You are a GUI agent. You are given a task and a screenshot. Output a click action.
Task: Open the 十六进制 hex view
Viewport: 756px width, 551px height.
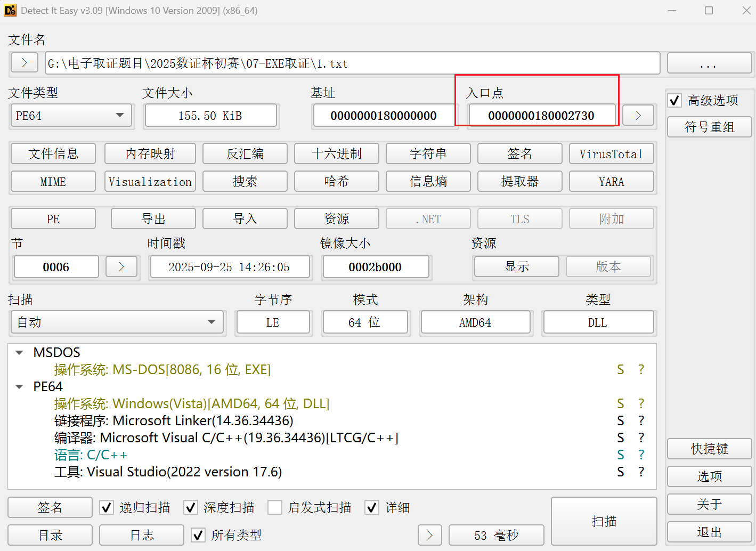[x=336, y=154]
